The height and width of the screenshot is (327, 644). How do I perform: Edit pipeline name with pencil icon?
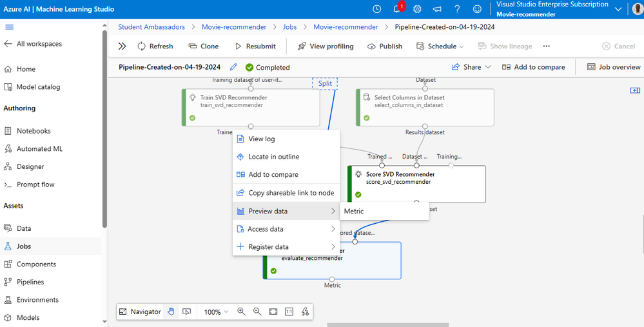click(233, 67)
